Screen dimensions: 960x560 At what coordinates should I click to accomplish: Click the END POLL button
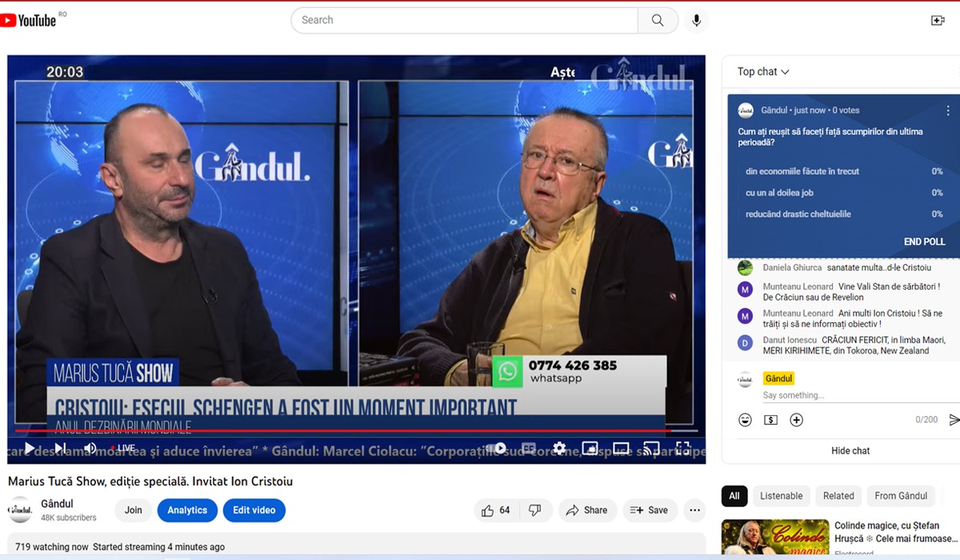(925, 242)
